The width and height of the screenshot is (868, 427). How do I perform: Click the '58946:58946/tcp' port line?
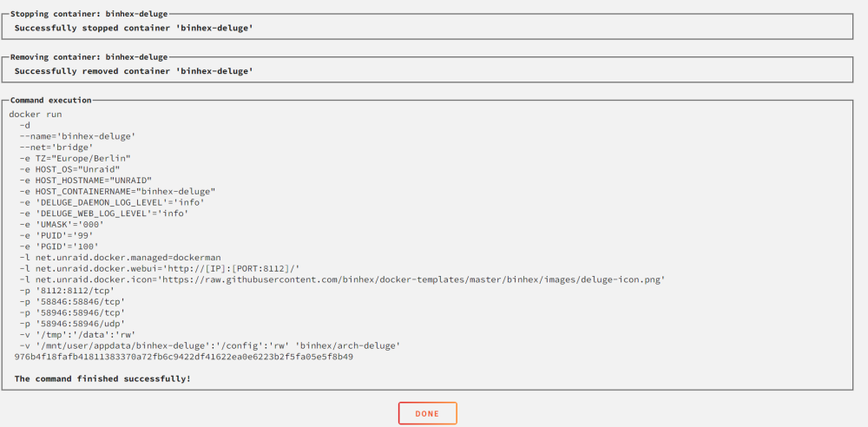[x=72, y=313]
